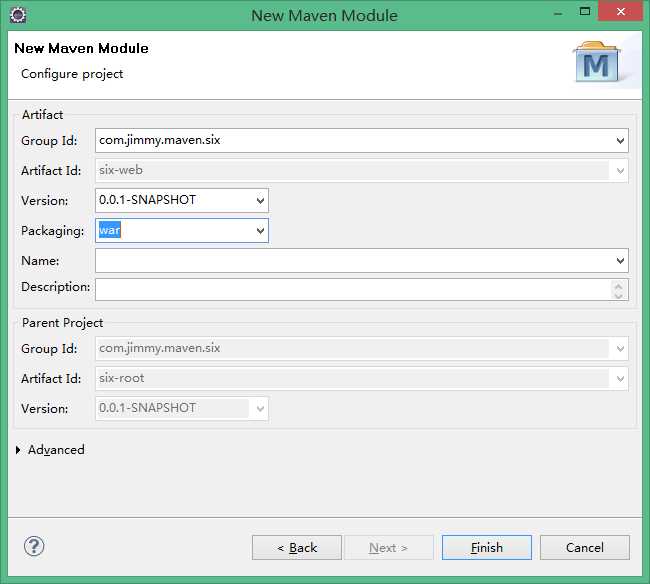Open Parent Project Version dropdown arrow
Image resolution: width=650 pixels, height=584 pixels.
coord(260,409)
